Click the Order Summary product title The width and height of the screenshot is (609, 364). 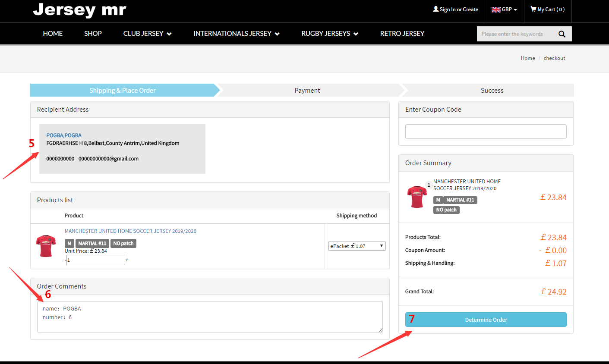[467, 185]
